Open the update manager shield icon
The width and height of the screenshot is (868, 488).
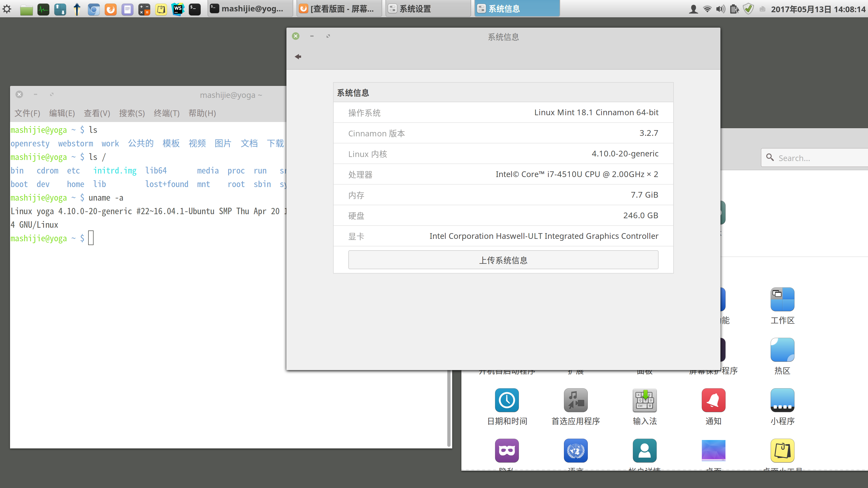point(748,9)
